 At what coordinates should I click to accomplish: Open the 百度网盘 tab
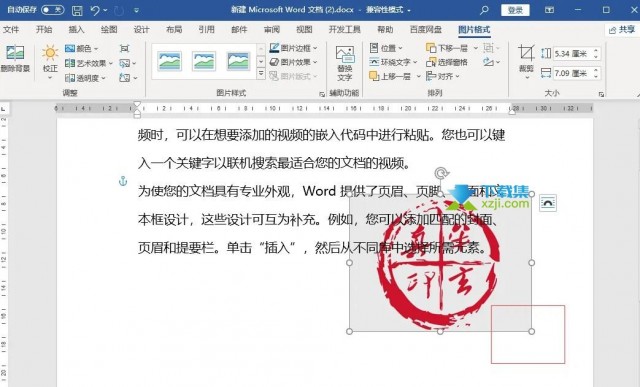(x=426, y=29)
